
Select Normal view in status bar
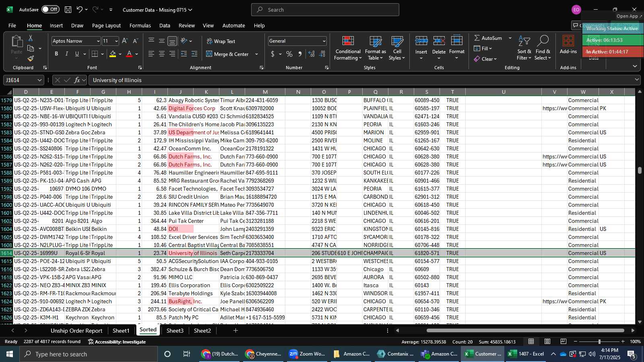coord(531,341)
